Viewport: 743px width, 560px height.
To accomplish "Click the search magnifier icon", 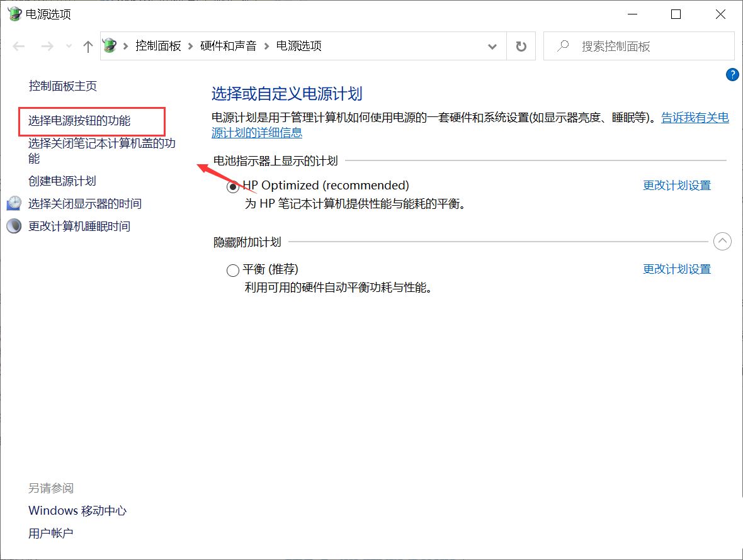I will 563,46.
